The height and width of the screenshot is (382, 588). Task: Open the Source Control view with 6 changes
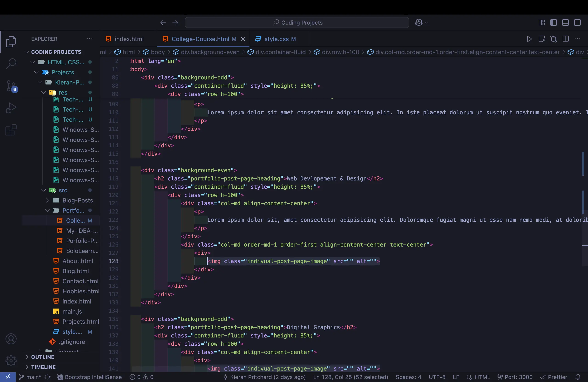(x=11, y=86)
